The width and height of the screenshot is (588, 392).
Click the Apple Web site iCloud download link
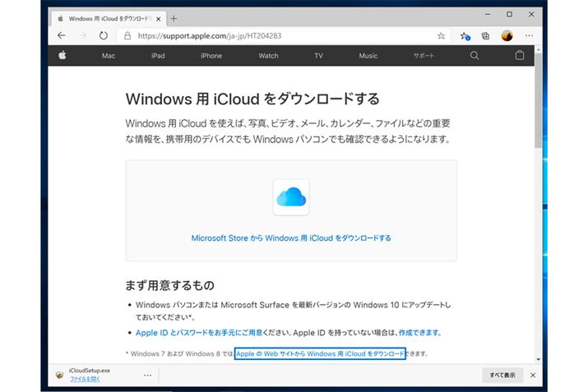tap(320, 353)
